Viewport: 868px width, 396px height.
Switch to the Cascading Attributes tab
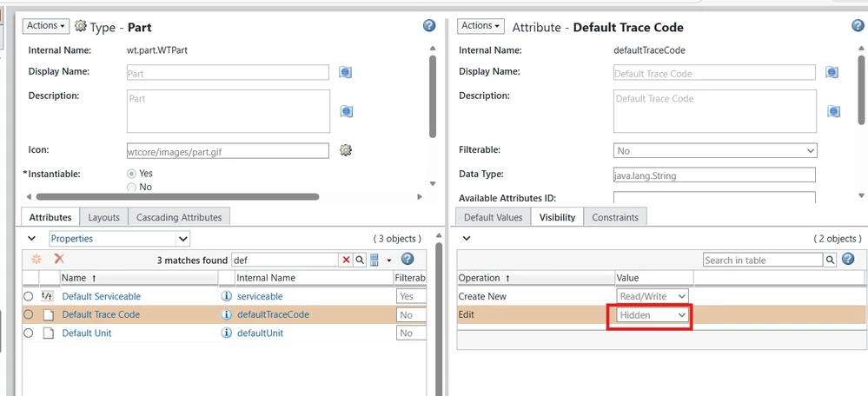(x=179, y=217)
